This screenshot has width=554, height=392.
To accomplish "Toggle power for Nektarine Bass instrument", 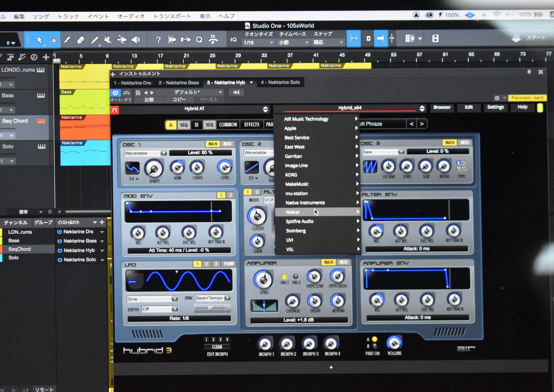I will tap(60, 241).
